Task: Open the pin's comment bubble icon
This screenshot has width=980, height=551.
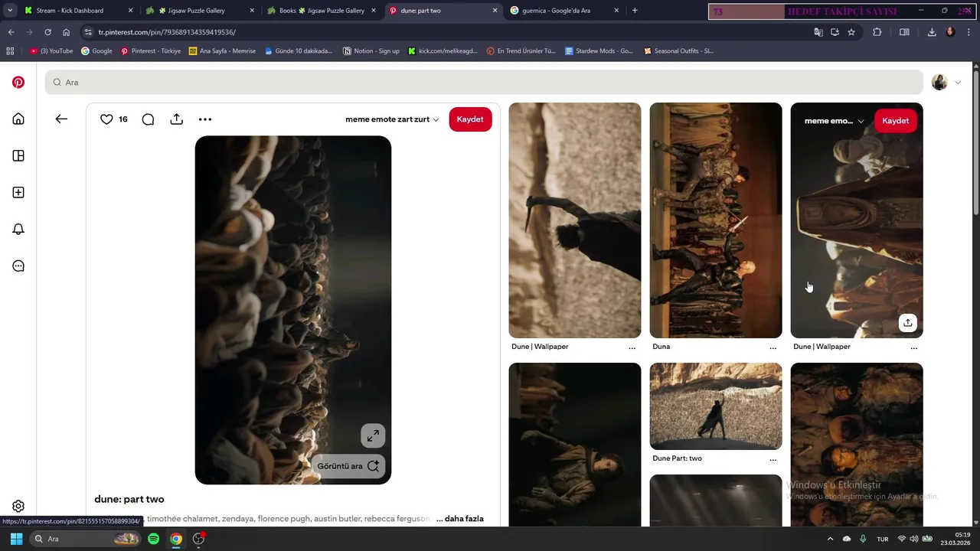Action: click(x=148, y=119)
